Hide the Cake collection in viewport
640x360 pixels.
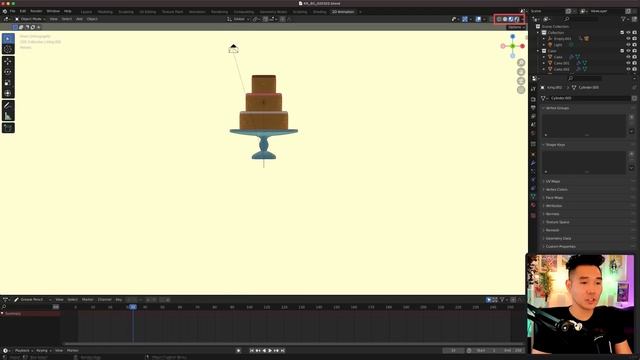[x=629, y=51]
